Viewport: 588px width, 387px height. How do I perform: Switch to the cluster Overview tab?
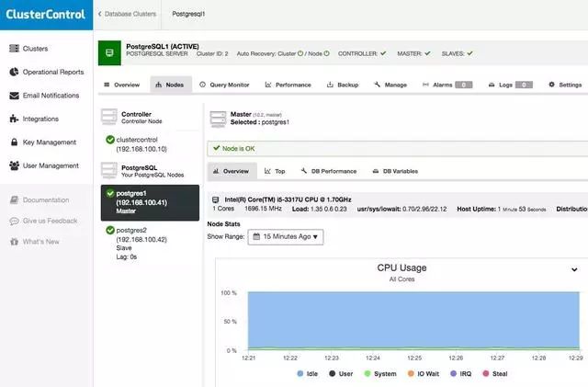click(122, 85)
